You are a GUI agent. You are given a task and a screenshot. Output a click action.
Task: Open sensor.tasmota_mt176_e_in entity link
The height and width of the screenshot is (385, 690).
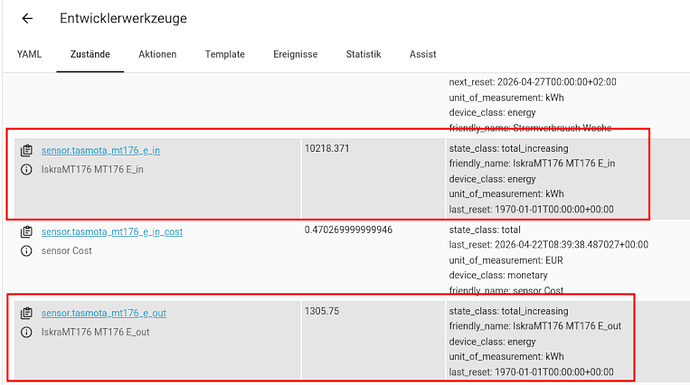tap(101, 150)
